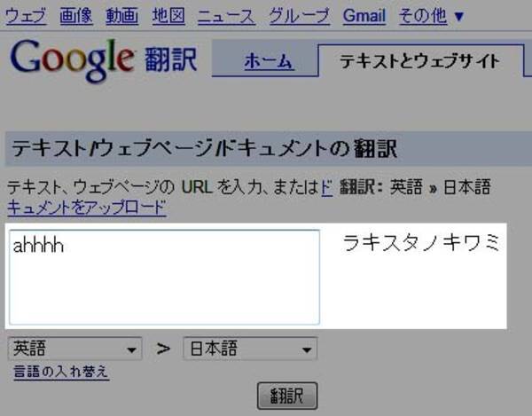Click the Google logo

click(73, 60)
